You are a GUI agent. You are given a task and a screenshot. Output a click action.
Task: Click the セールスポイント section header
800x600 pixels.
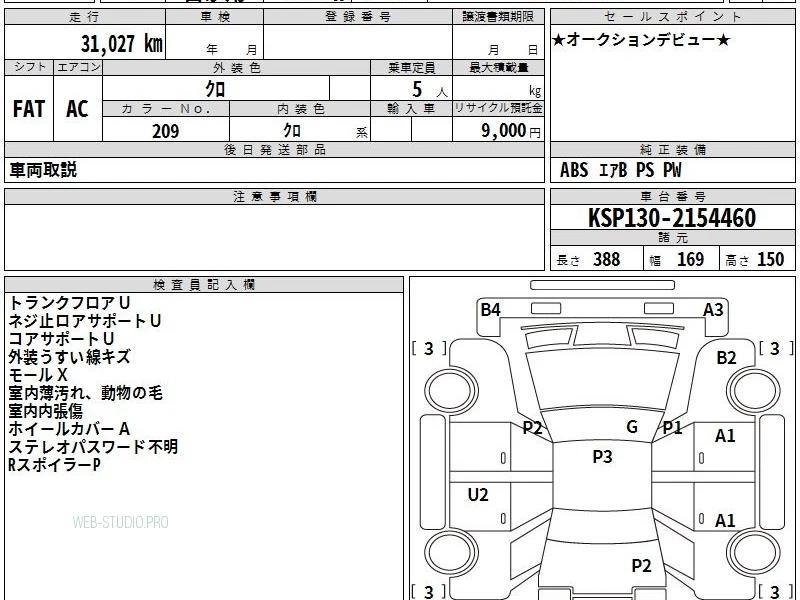click(672, 16)
